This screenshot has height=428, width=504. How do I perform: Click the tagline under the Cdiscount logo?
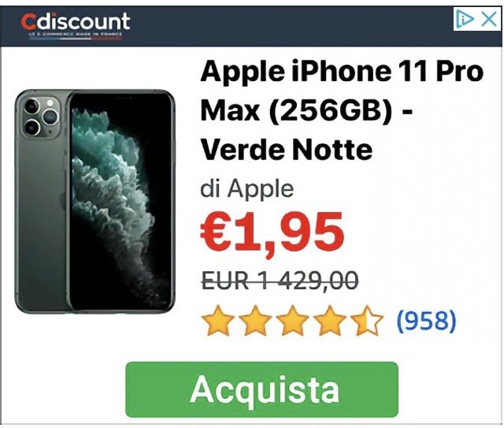(76, 34)
